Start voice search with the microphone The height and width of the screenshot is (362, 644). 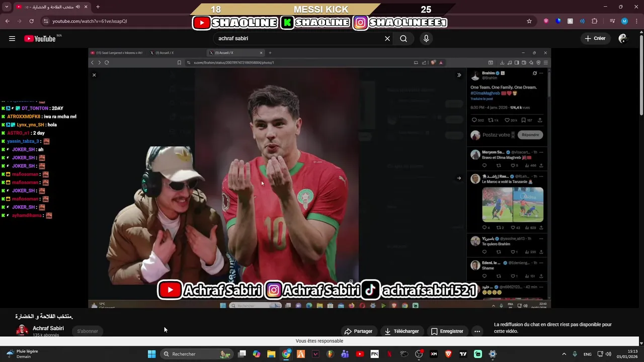click(426, 38)
